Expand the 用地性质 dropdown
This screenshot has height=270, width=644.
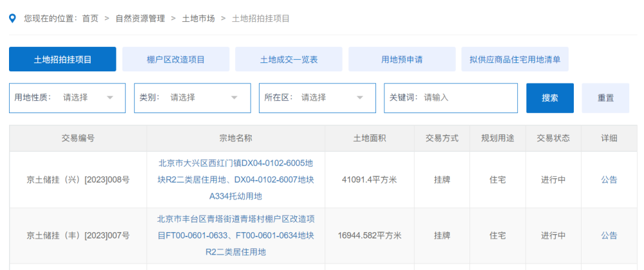(68, 98)
